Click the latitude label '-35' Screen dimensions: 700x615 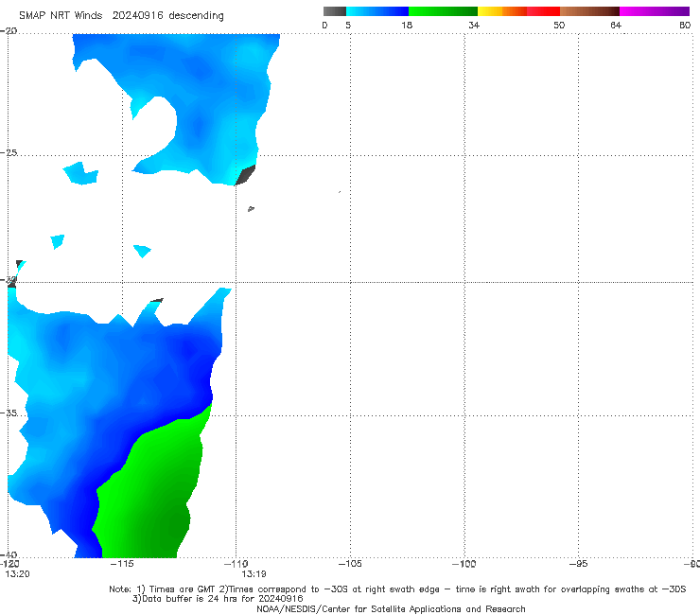pos(9,413)
